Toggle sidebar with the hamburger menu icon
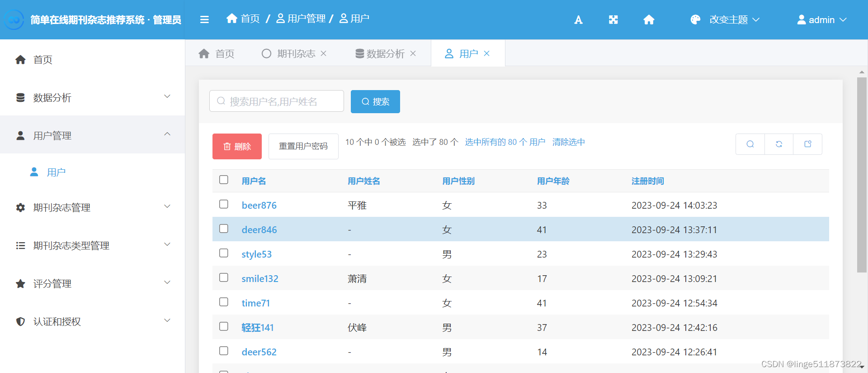This screenshot has height=373, width=868. (204, 19)
